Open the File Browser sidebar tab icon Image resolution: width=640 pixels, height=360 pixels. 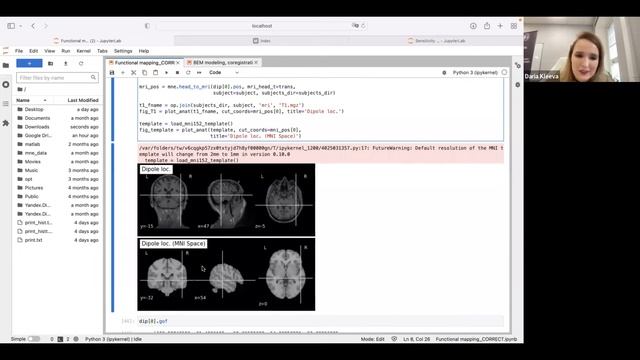(6, 65)
